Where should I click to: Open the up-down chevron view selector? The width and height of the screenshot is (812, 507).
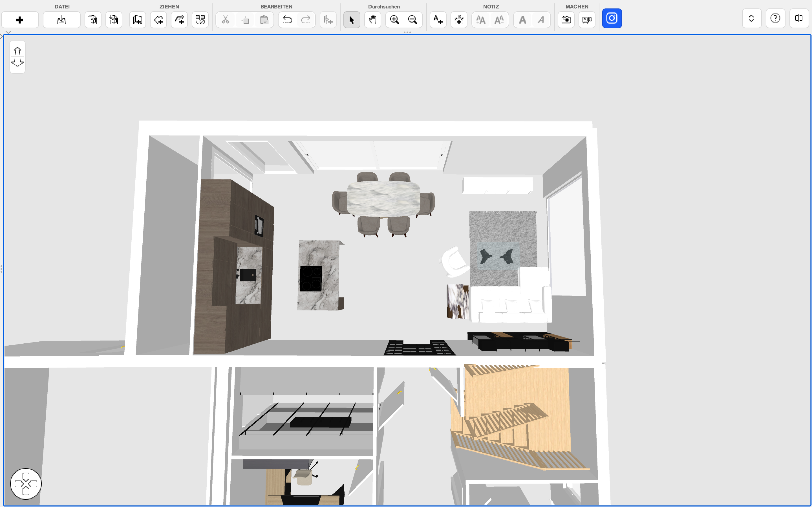coord(751,18)
